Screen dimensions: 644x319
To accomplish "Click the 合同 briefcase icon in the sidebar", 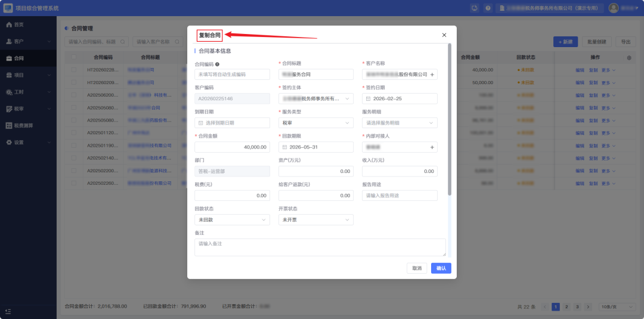I will tap(9, 58).
